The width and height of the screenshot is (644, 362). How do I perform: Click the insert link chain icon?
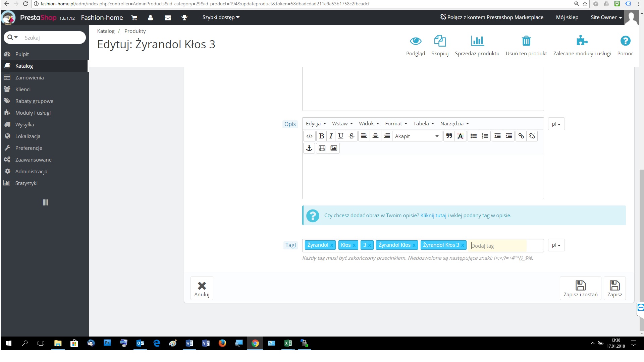click(x=521, y=136)
